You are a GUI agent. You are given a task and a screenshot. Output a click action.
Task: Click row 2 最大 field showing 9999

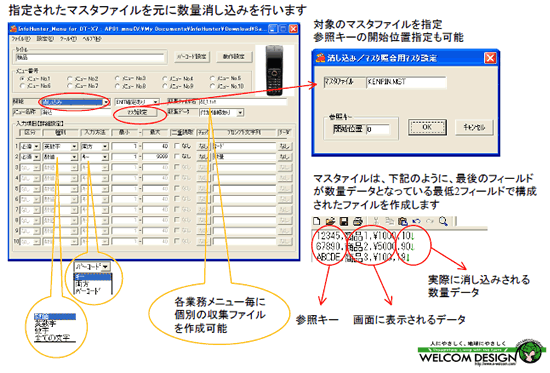(155, 157)
